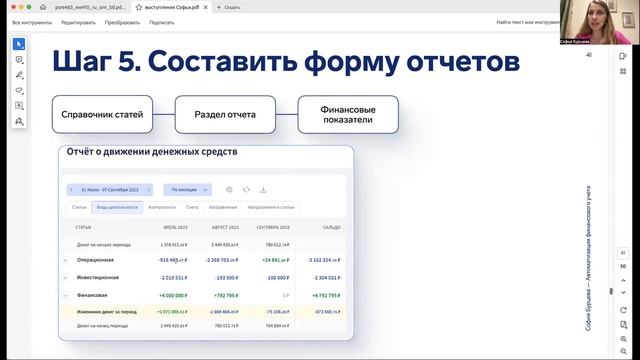Select the Направления и статьи tab
The height and width of the screenshot is (360, 640).
(271, 207)
